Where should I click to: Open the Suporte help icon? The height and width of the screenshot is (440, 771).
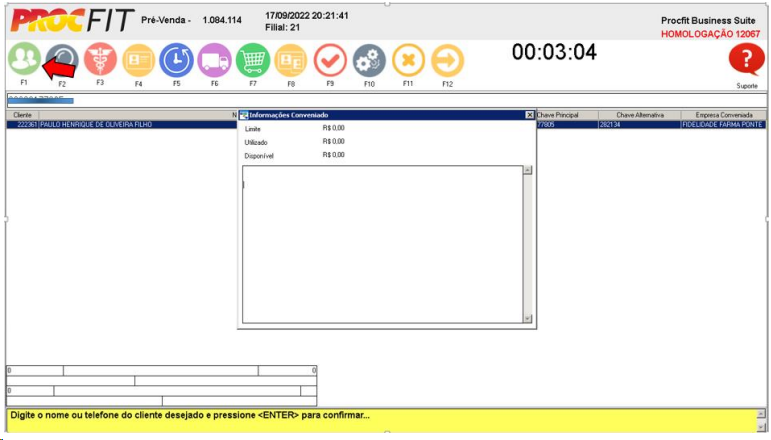click(746, 60)
